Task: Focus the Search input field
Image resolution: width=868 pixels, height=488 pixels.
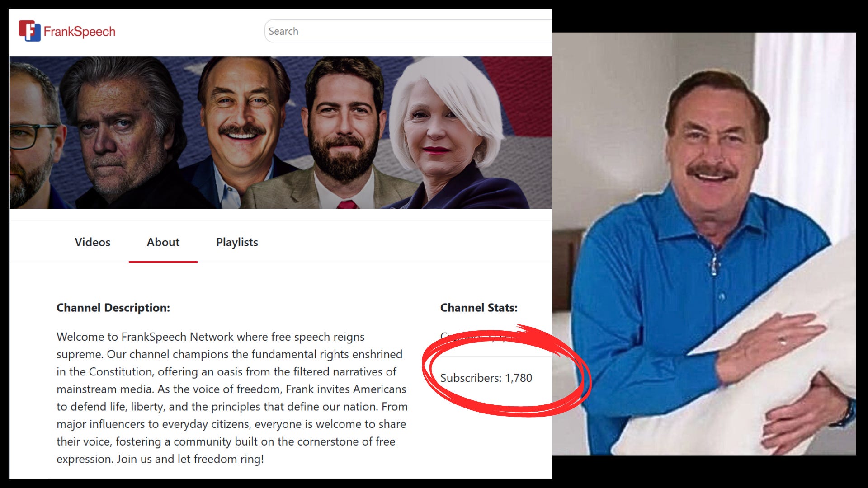Action: [408, 31]
